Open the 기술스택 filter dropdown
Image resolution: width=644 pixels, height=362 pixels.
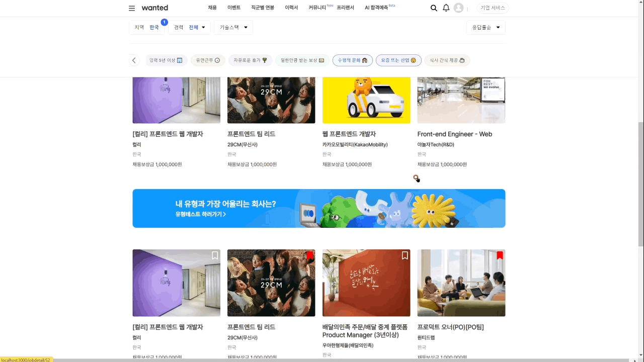pos(233,27)
